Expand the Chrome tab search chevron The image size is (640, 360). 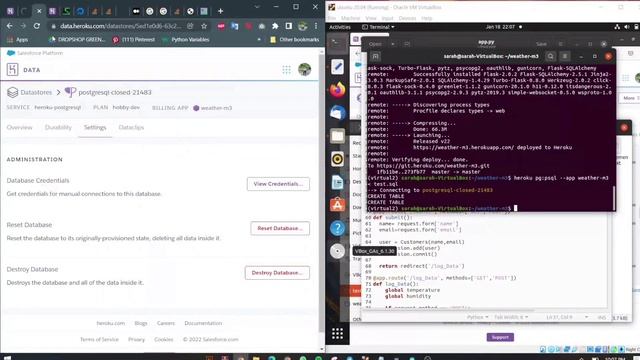pos(257,7)
